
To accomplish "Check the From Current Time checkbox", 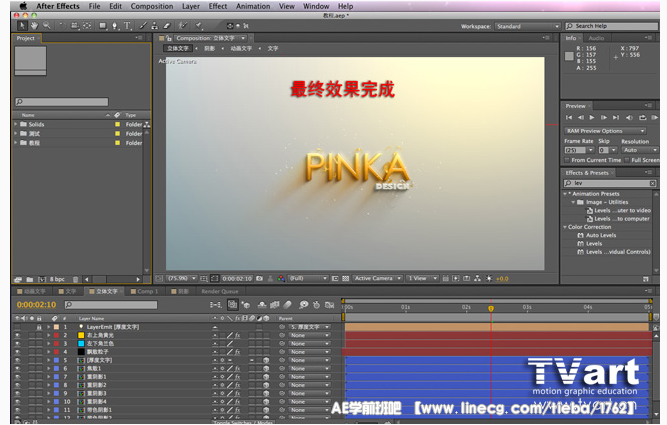I will [x=567, y=160].
